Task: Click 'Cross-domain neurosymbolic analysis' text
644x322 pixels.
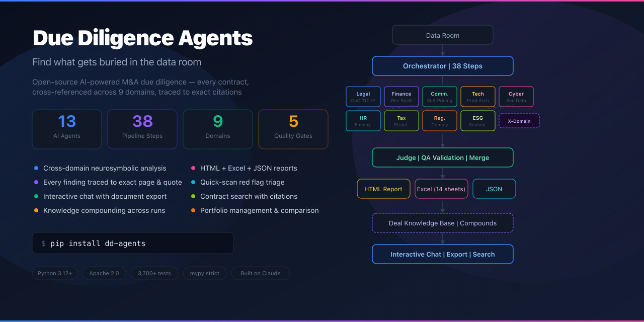Action: [x=105, y=168]
